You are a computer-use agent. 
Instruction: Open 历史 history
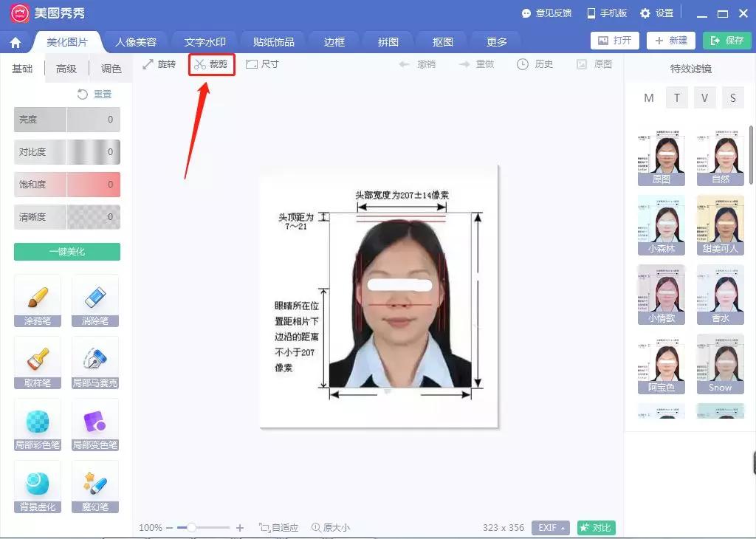click(x=535, y=64)
